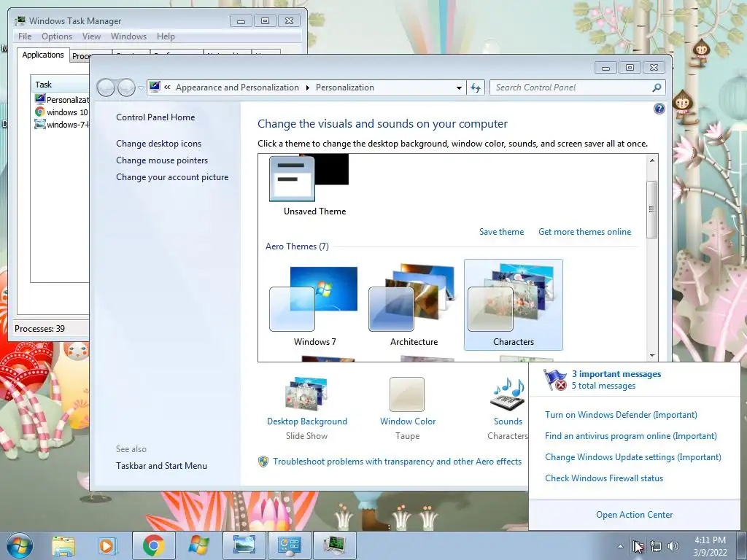
Task: Click the volume speaker tray icon
Action: pos(673,546)
